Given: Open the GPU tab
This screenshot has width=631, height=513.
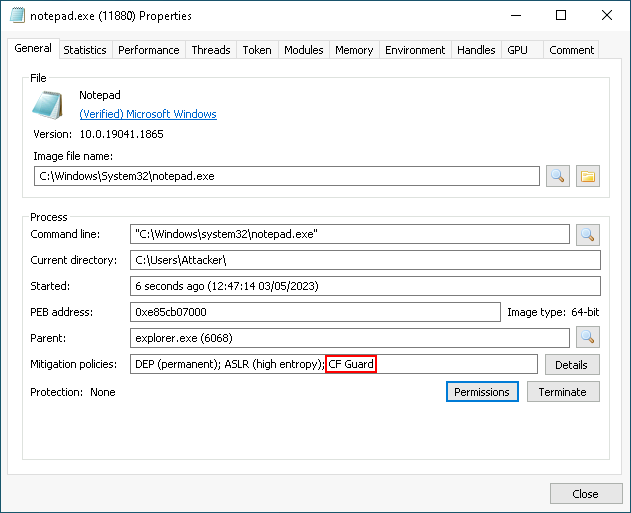Looking at the screenshot, I should tap(517, 50).
